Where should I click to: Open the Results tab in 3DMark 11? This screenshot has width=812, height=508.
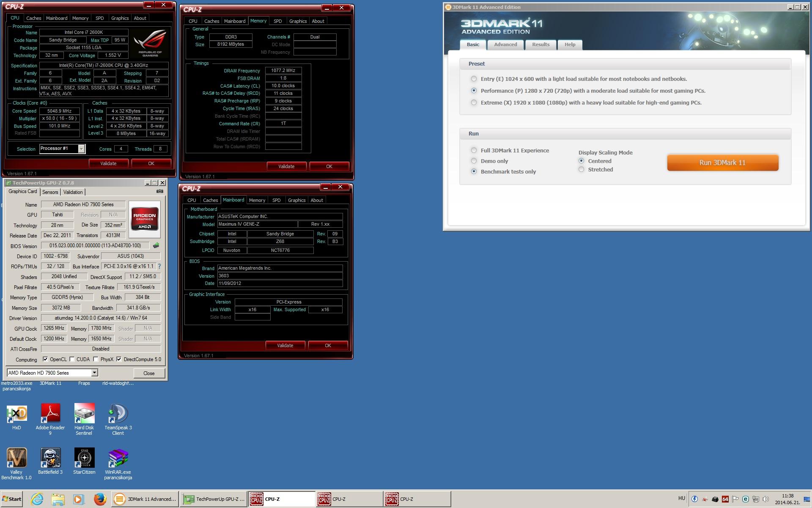click(540, 44)
